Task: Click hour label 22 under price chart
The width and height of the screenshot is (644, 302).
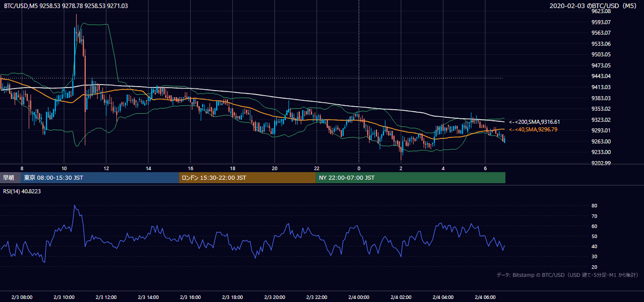Action: click(x=316, y=168)
